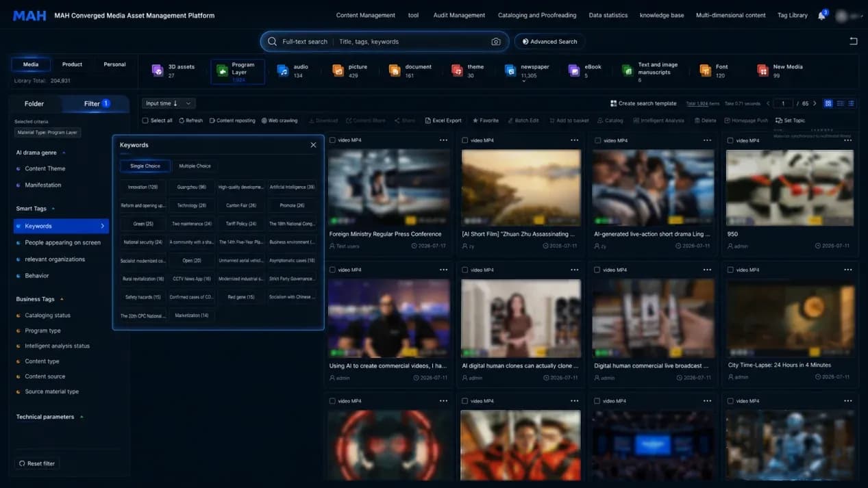Viewport: 868px width, 488px height.
Task: Switch to the Product library tab
Action: coord(72,64)
